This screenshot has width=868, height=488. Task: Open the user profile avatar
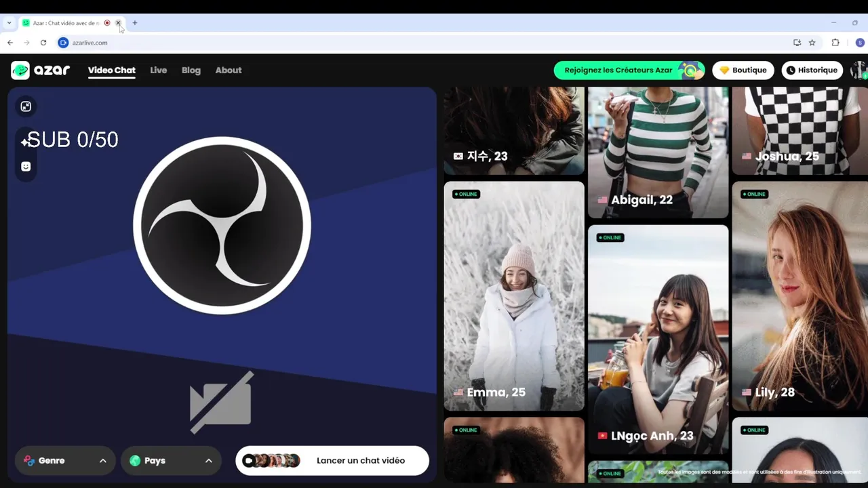tap(859, 70)
